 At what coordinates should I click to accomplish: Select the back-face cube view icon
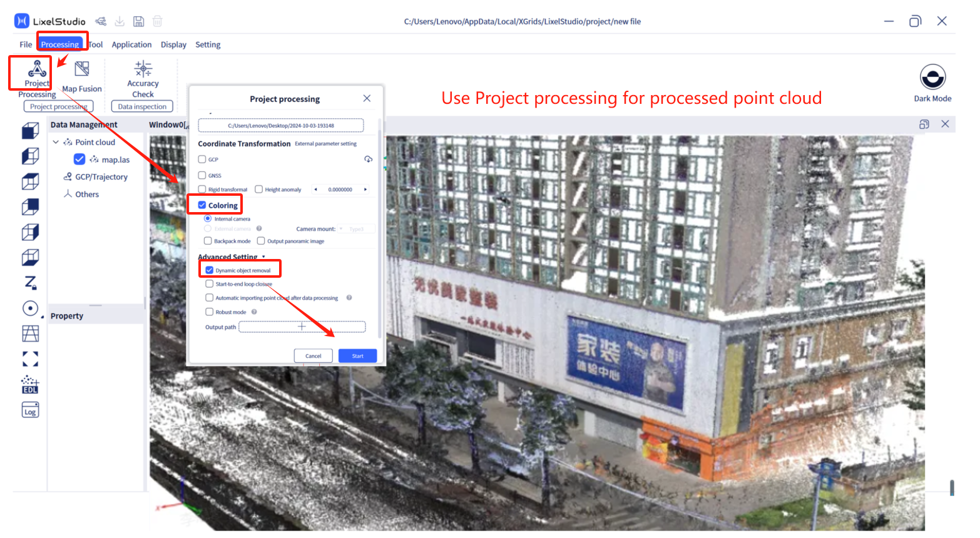(x=30, y=206)
